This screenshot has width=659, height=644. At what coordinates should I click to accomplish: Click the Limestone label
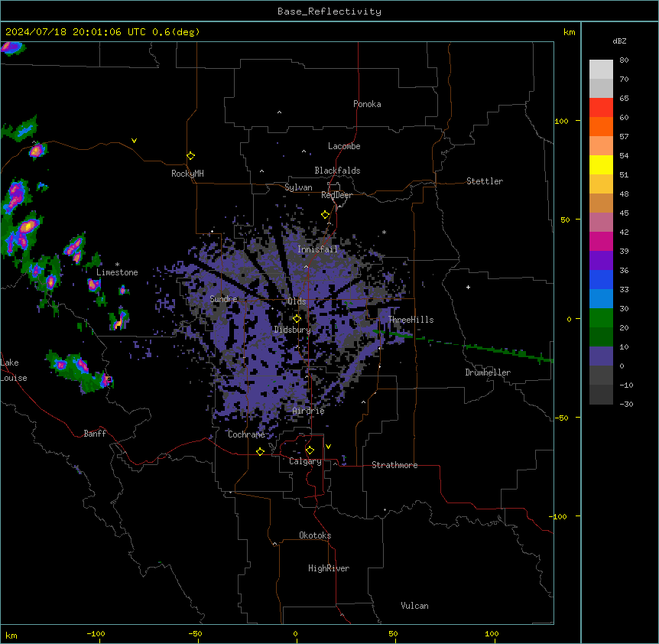pos(117,272)
